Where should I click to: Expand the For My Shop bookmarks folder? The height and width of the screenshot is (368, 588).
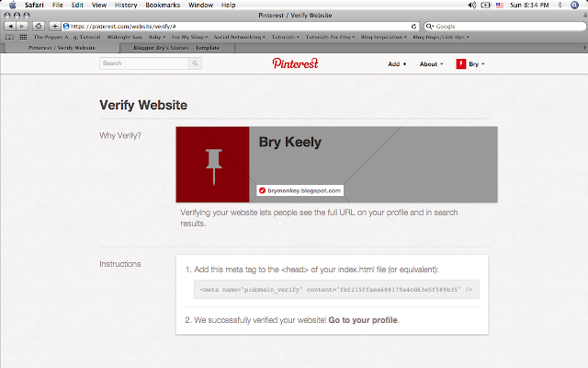point(190,37)
